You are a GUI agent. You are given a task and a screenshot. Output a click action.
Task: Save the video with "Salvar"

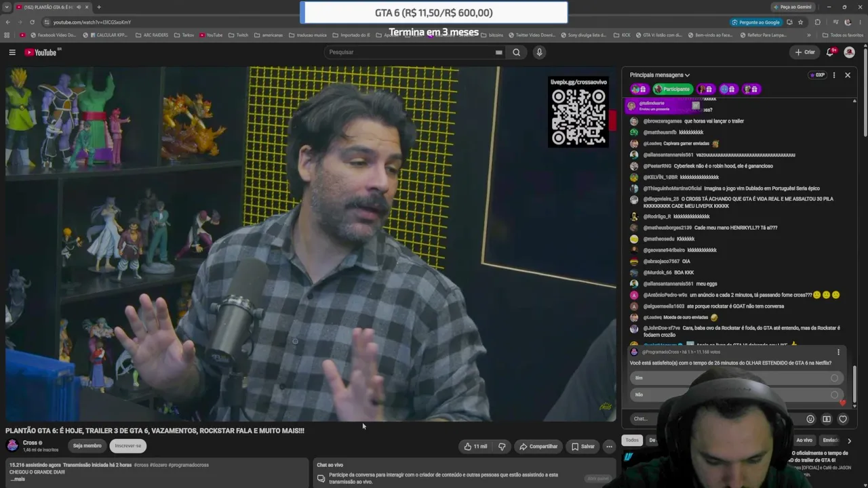[583, 446]
